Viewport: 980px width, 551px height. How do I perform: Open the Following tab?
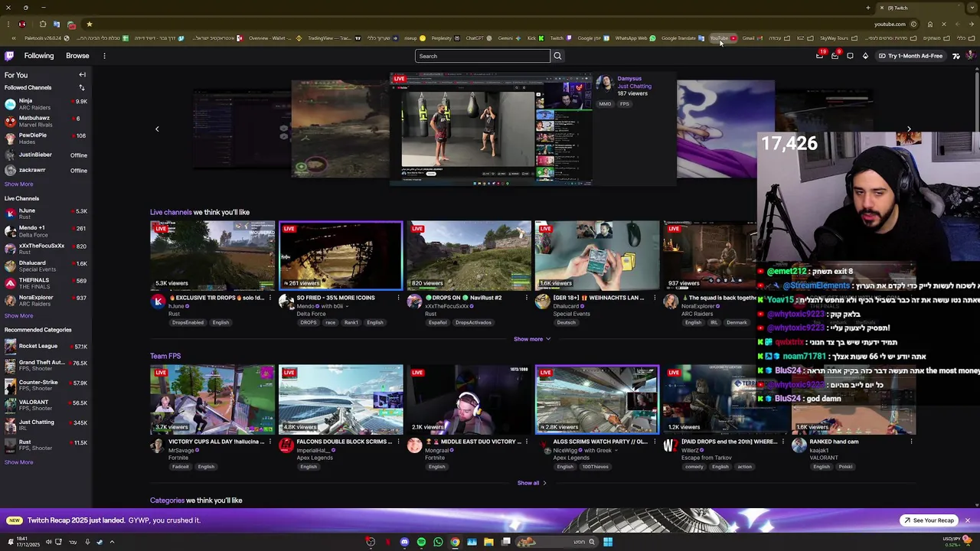click(x=39, y=56)
